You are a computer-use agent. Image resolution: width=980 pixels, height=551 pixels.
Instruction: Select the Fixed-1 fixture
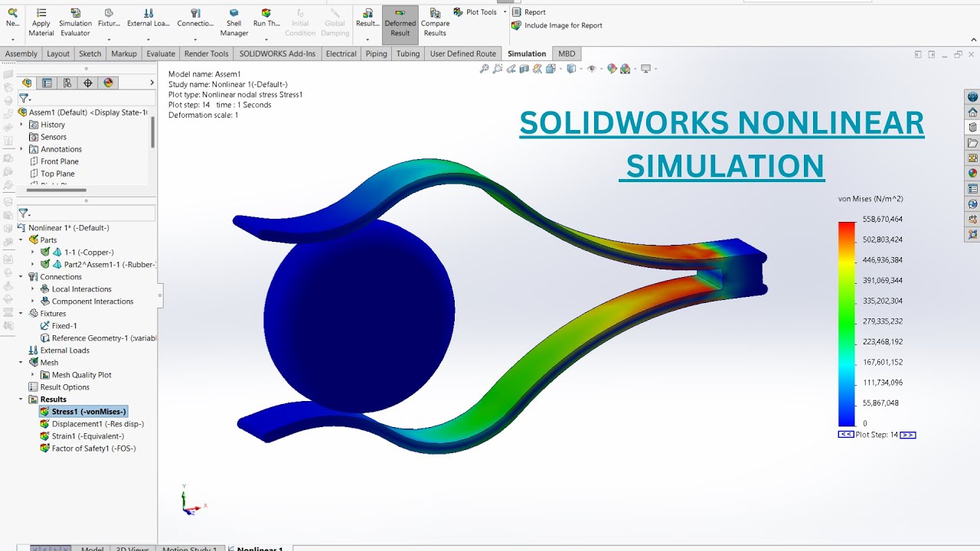58,326
